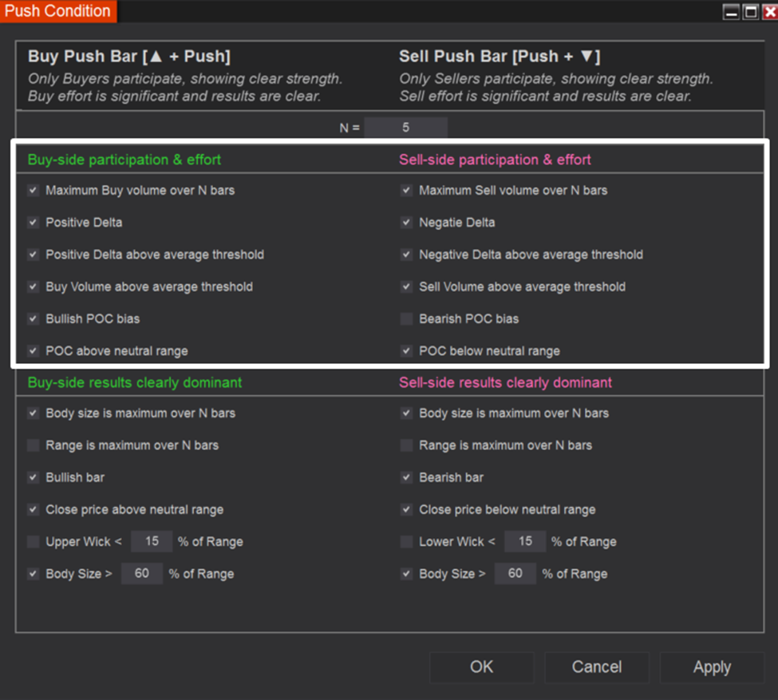Image resolution: width=778 pixels, height=700 pixels.
Task: Edit sell-side Body Size percent field
Action: [515, 573]
